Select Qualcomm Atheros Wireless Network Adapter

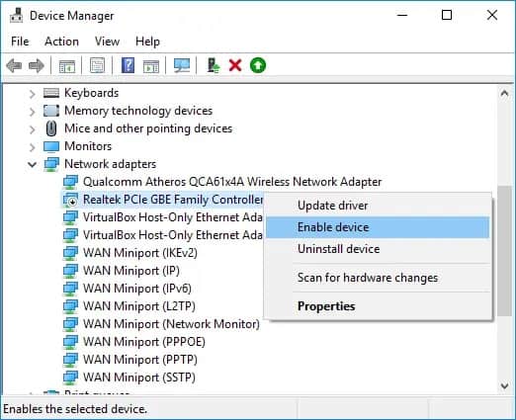tap(232, 182)
